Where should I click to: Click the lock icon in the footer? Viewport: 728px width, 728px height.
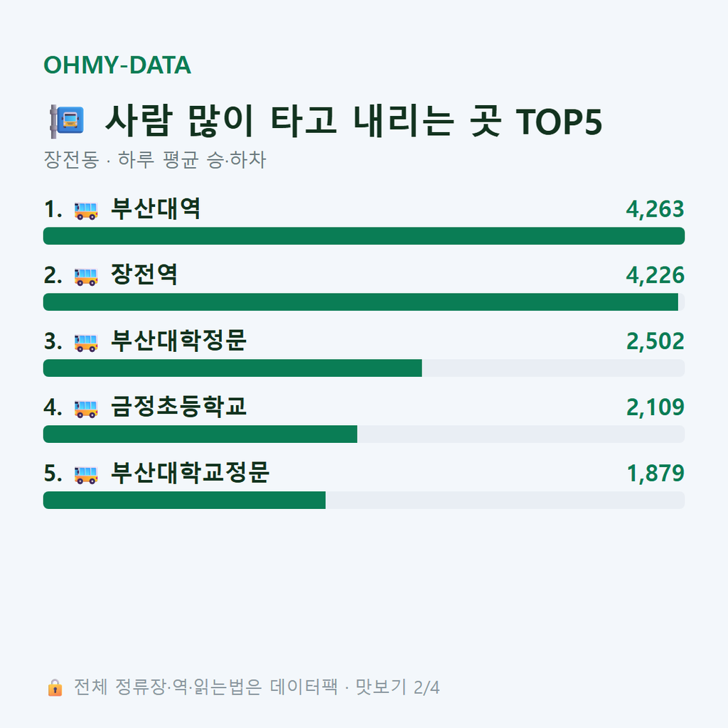coord(55,687)
